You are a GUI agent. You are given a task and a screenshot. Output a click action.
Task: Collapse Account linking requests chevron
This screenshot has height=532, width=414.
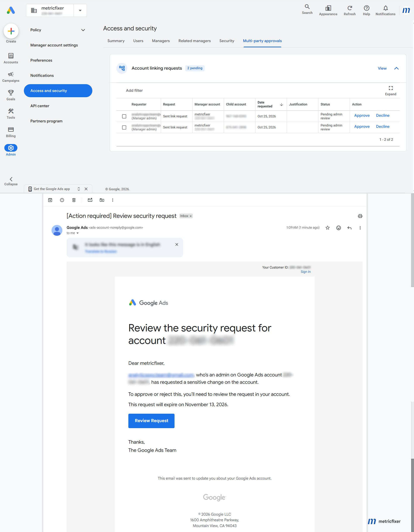point(396,68)
